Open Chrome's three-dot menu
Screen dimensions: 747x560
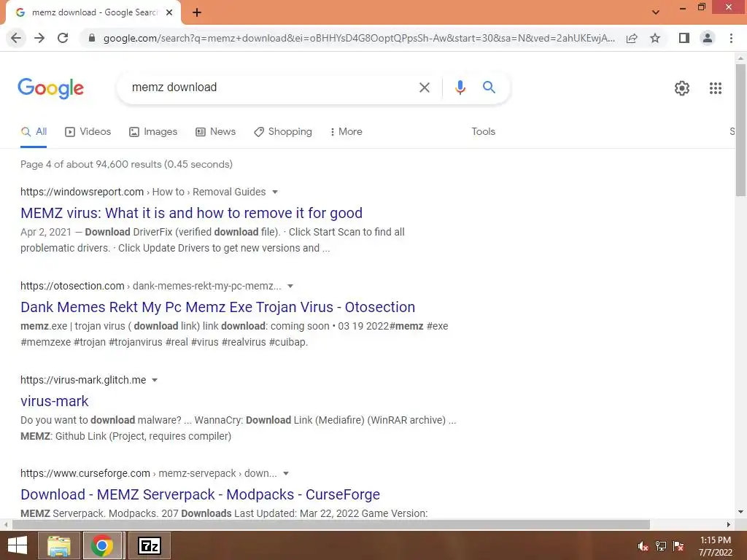click(731, 38)
